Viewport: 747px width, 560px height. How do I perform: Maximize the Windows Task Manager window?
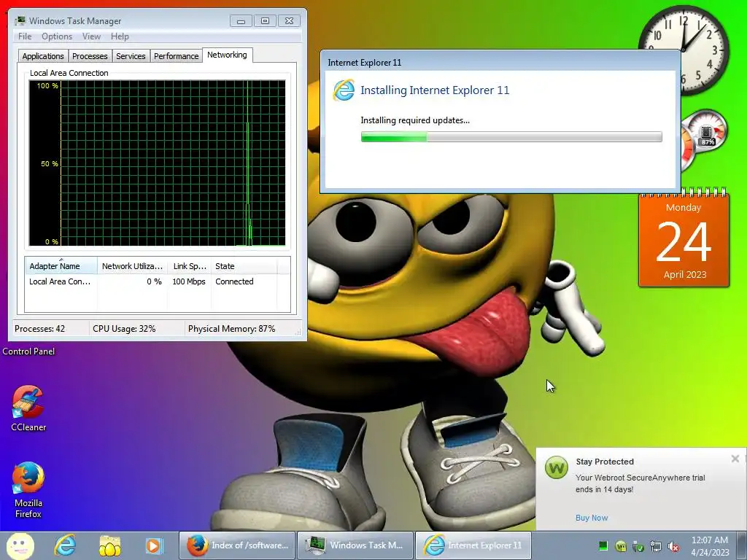(265, 21)
